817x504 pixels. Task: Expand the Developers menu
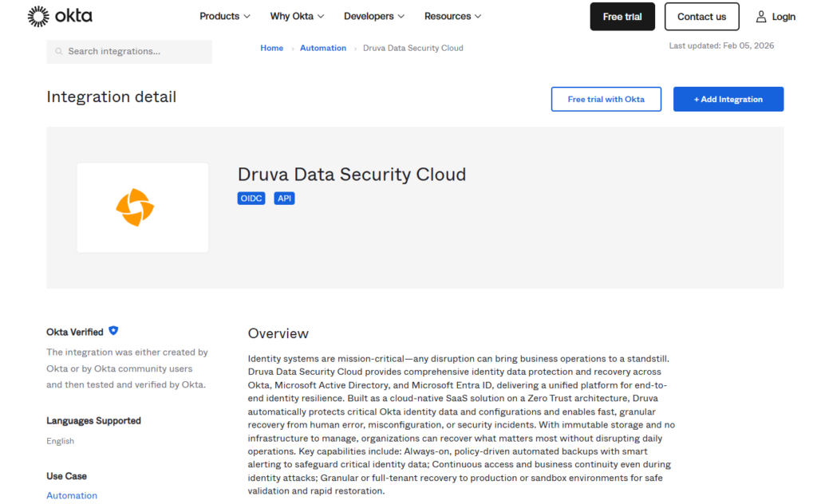tap(374, 16)
